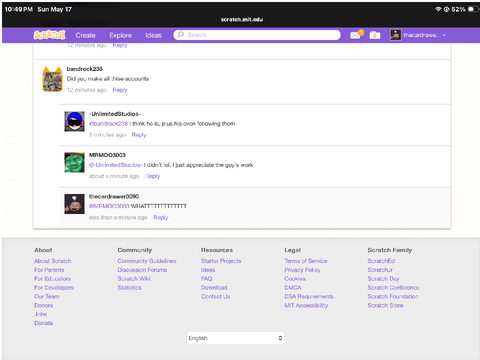Image resolution: width=480 pixels, height=360 pixels.
Task: Click the user avatar in navbar
Action: (x=396, y=35)
